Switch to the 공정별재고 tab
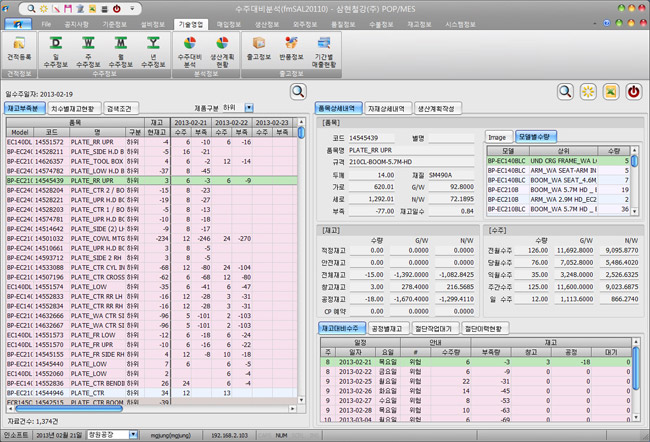The width and height of the screenshot is (650, 442). [x=388, y=329]
